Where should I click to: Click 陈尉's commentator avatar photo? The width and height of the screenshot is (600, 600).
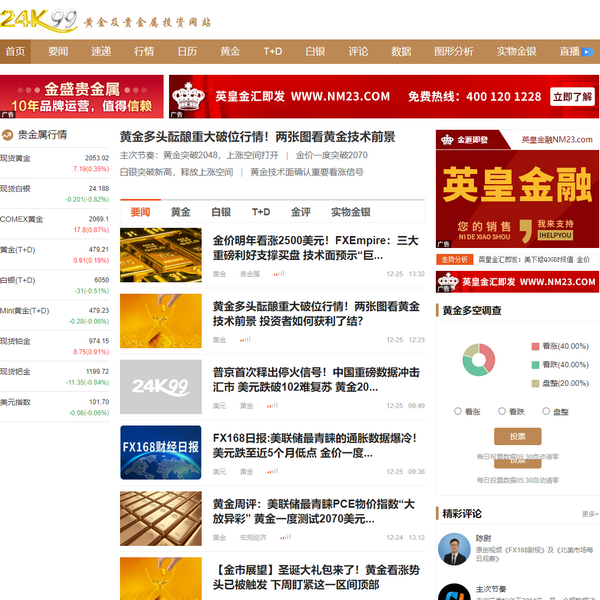[x=454, y=549]
